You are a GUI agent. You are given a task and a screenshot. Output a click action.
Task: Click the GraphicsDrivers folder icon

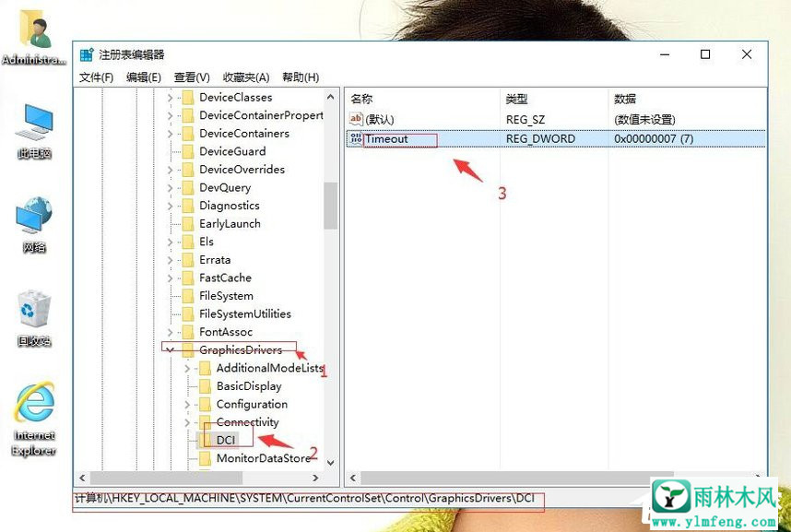point(188,349)
